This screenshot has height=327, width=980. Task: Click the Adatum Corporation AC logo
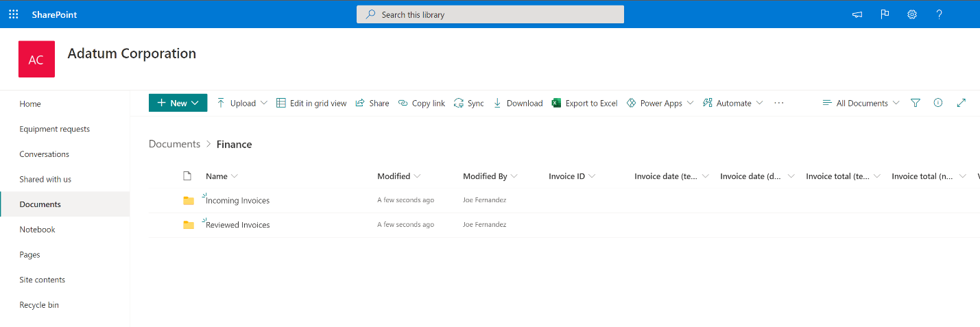(x=36, y=59)
